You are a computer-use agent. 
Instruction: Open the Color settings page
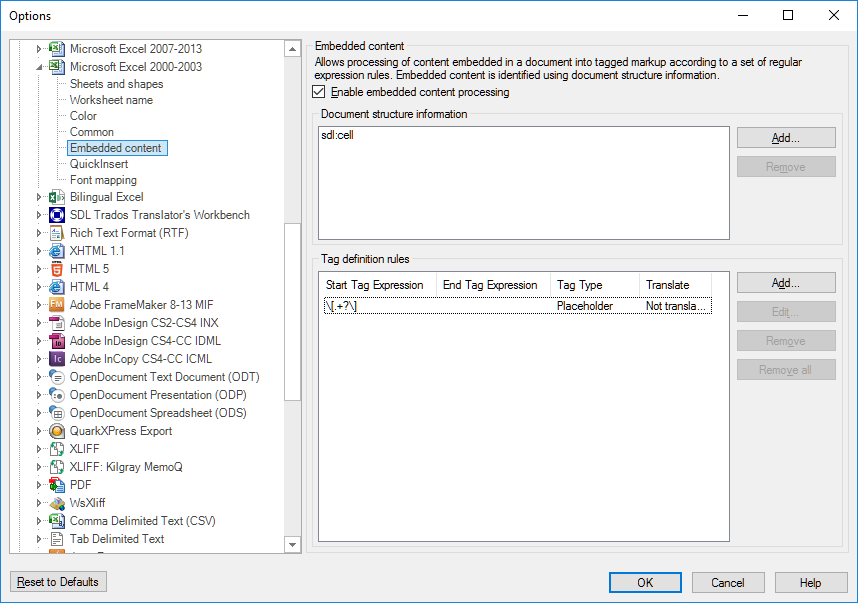pos(83,115)
